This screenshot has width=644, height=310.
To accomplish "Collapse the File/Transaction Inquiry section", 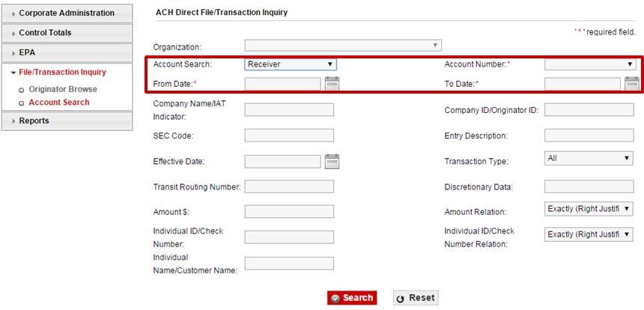I will pos(63,73).
